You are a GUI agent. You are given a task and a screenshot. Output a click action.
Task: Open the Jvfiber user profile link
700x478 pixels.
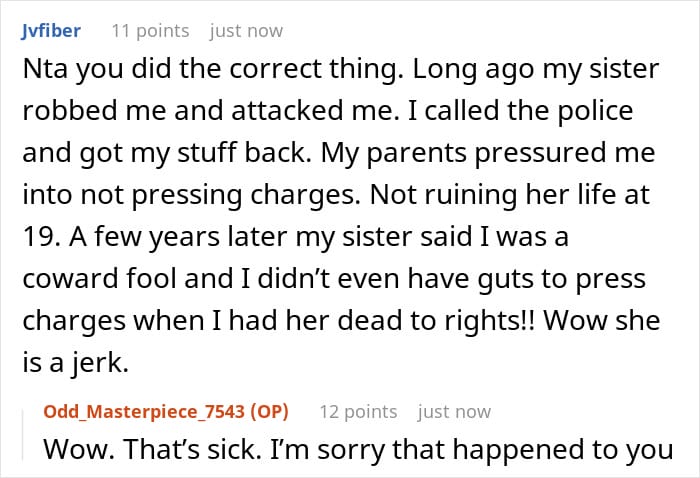[51, 31]
